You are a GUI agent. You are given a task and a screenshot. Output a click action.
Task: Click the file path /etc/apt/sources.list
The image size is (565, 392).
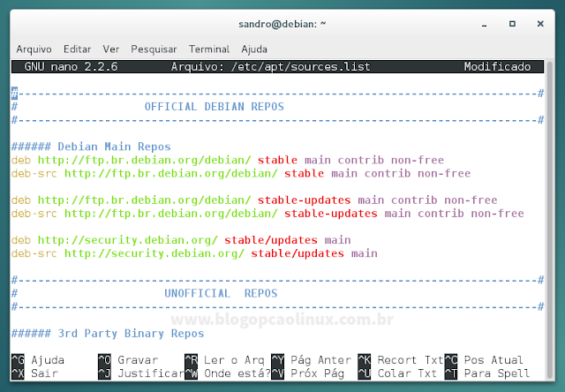coord(300,66)
